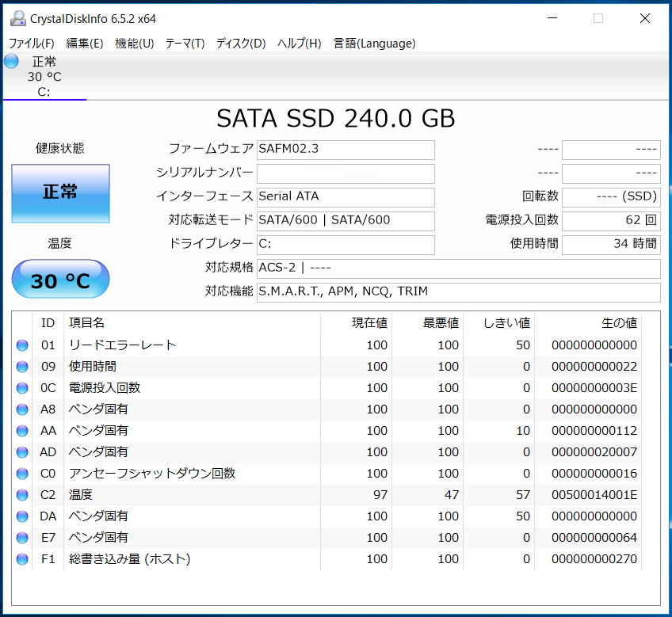Select the アンセーフシャットダウン回数 row
Screen dimensions: 672x617
pyautogui.click(x=326, y=474)
